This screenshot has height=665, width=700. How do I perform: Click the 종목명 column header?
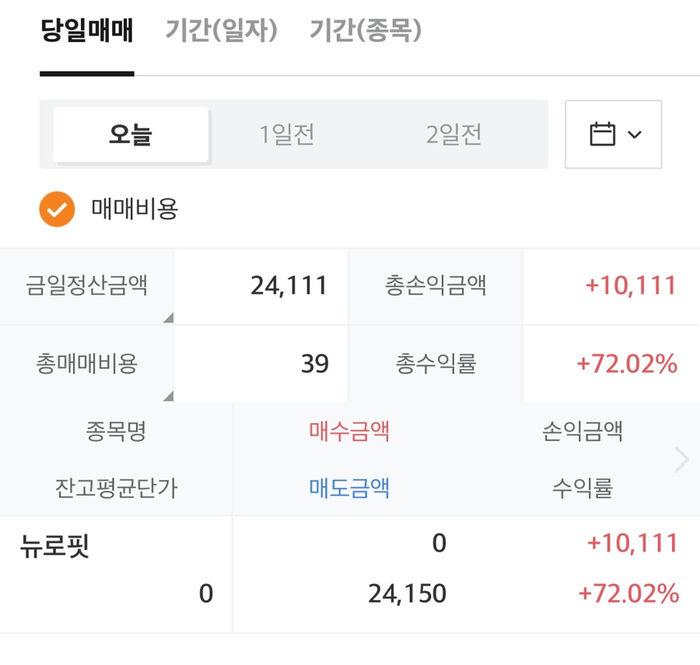(116, 431)
